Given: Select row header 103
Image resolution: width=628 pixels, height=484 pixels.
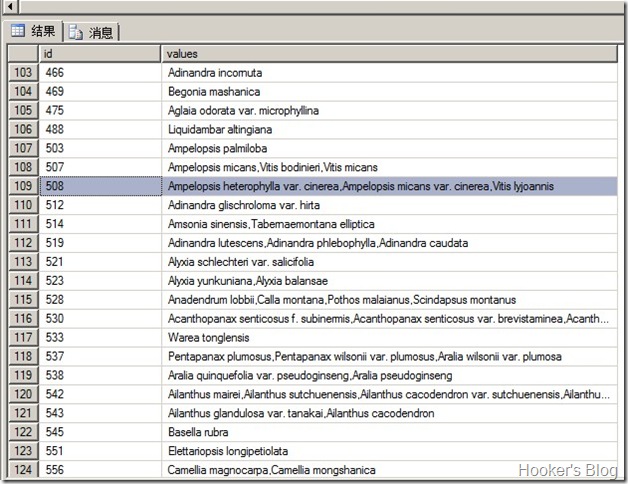Looking at the screenshot, I should 22,73.
